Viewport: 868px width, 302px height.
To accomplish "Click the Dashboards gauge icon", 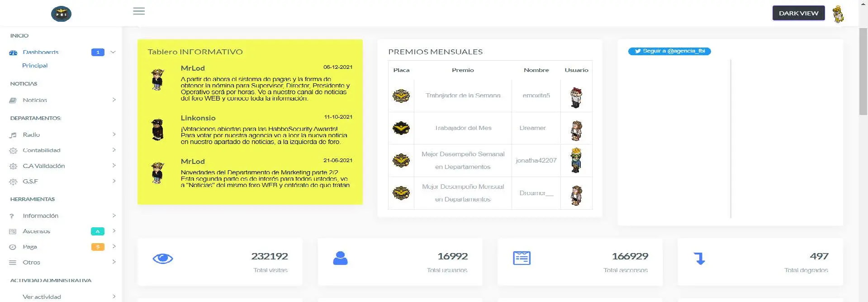I will click(13, 53).
